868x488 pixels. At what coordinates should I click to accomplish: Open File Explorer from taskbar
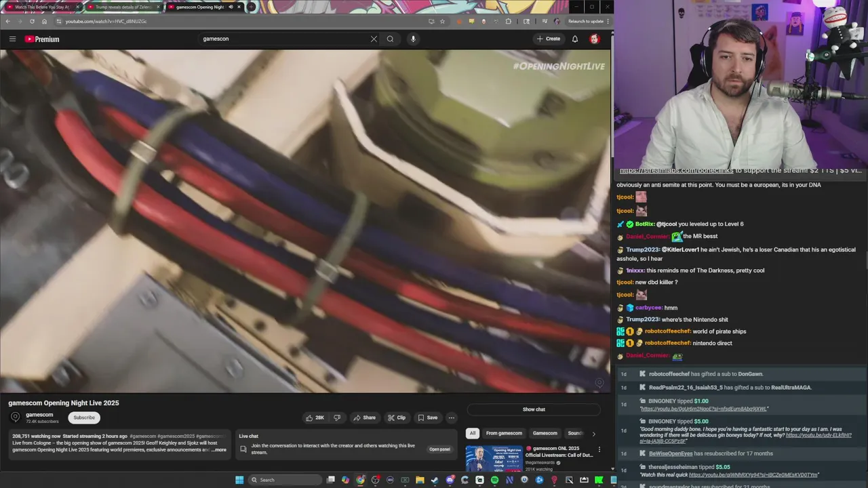click(x=420, y=480)
